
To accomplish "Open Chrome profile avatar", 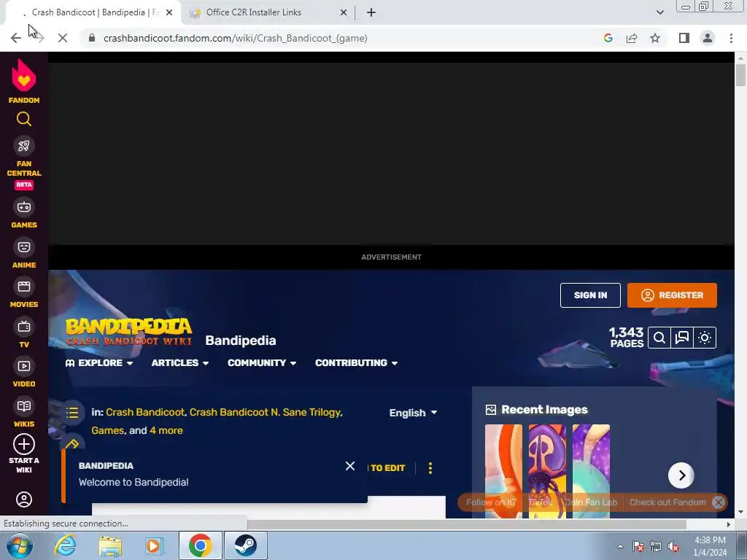I will [x=708, y=38].
